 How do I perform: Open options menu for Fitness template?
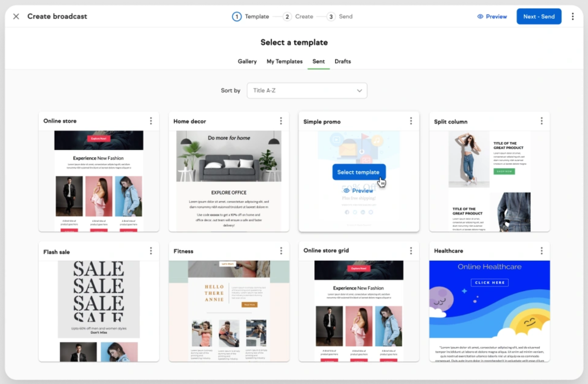pos(281,251)
